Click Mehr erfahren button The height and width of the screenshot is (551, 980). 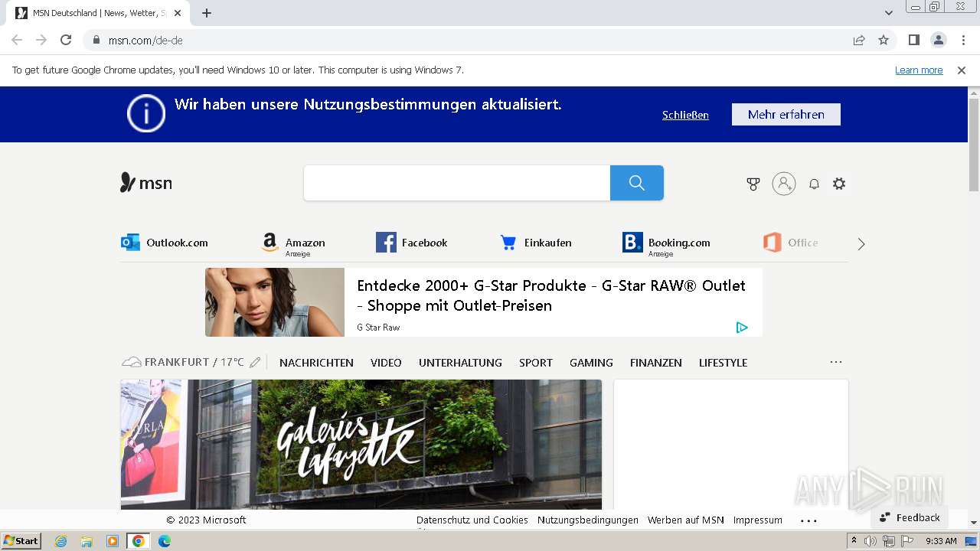pos(786,114)
